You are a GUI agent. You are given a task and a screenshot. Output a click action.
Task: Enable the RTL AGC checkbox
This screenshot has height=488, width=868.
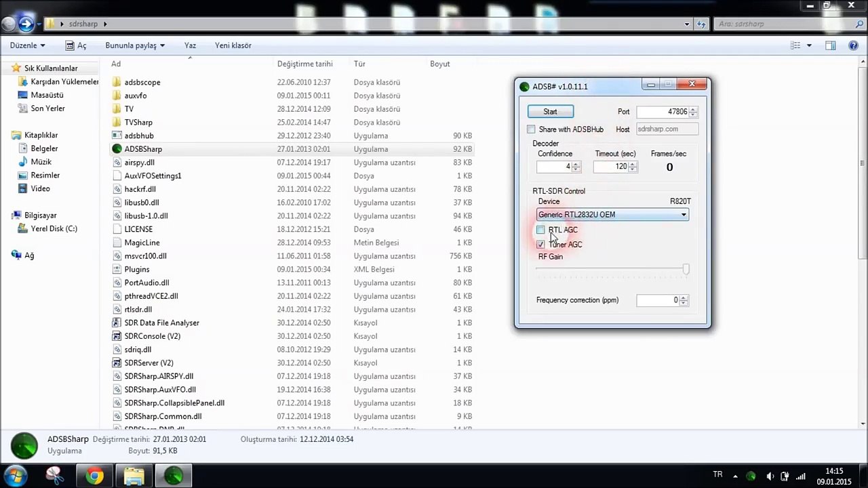pyautogui.click(x=540, y=230)
